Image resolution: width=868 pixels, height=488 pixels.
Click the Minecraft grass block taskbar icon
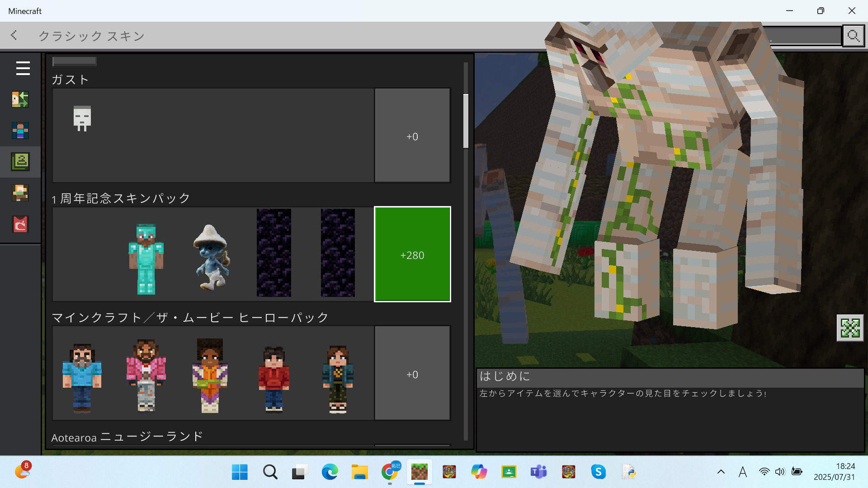tap(419, 472)
